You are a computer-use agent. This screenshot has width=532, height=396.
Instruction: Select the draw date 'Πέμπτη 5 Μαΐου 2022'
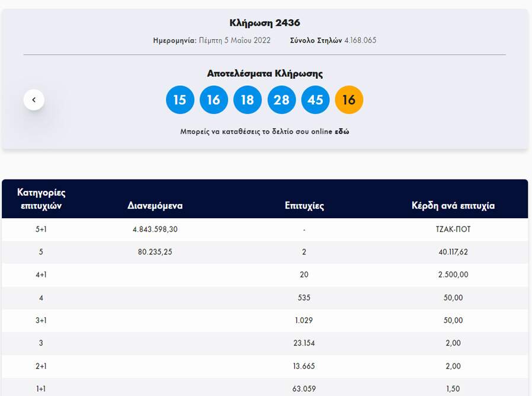(235, 40)
